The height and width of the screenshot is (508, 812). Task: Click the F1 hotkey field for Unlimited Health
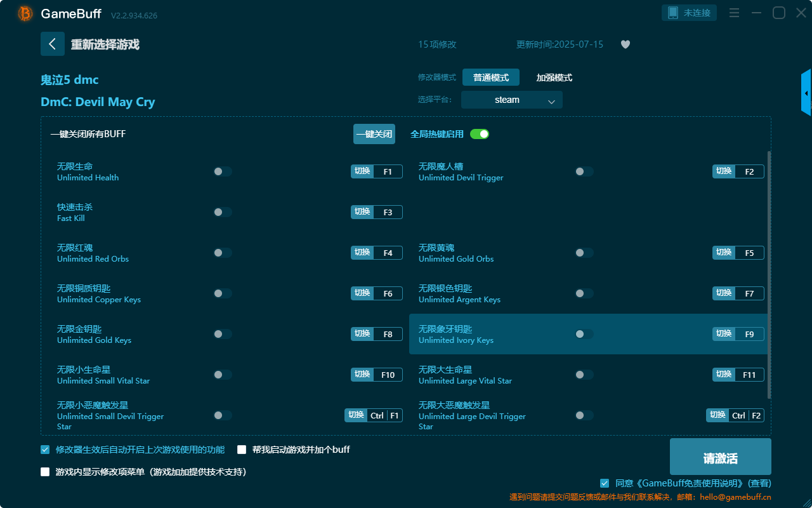point(388,171)
